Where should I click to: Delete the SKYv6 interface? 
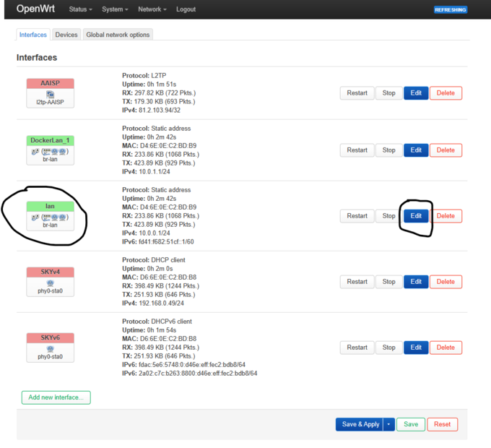pyautogui.click(x=446, y=347)
